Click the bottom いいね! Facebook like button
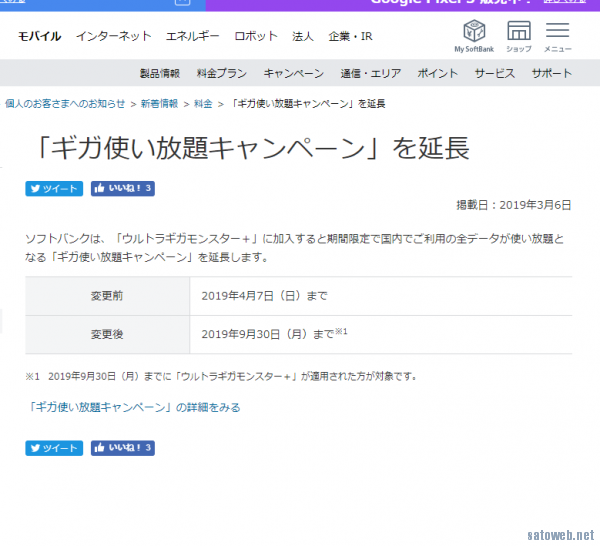The image size is (600, 546). (123, 448)
